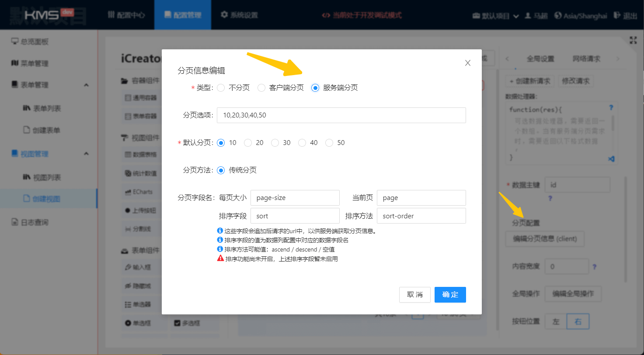The image size is (644, 355).
Task: Click the fullscreen expand icon
Action: click(x=633, y=40)
